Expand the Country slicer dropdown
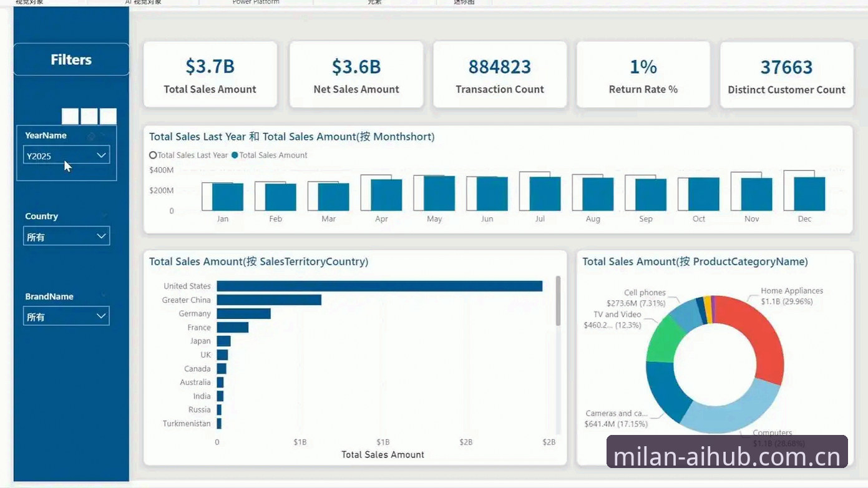 click(66, 236)
